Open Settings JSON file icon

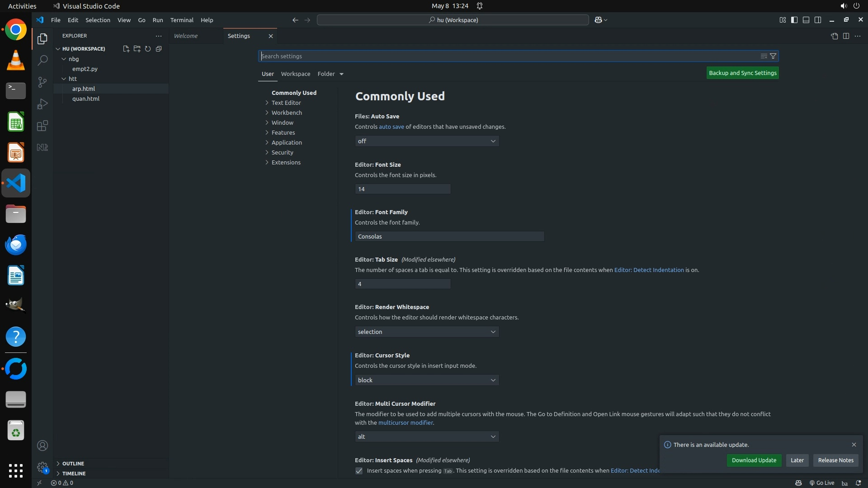tap(834, 36)
